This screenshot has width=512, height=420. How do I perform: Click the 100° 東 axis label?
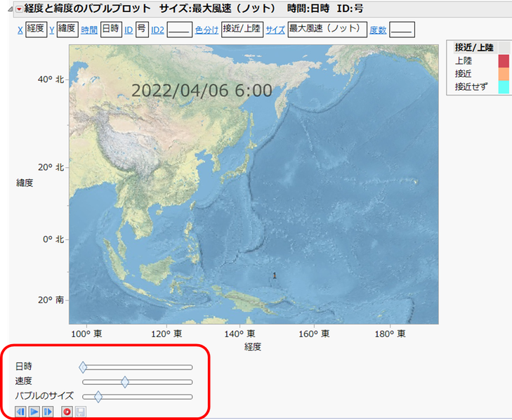[86, 334]
